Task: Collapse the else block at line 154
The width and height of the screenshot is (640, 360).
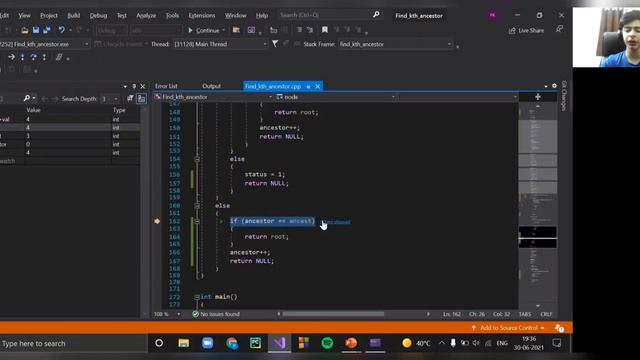Action: (197, 159)
